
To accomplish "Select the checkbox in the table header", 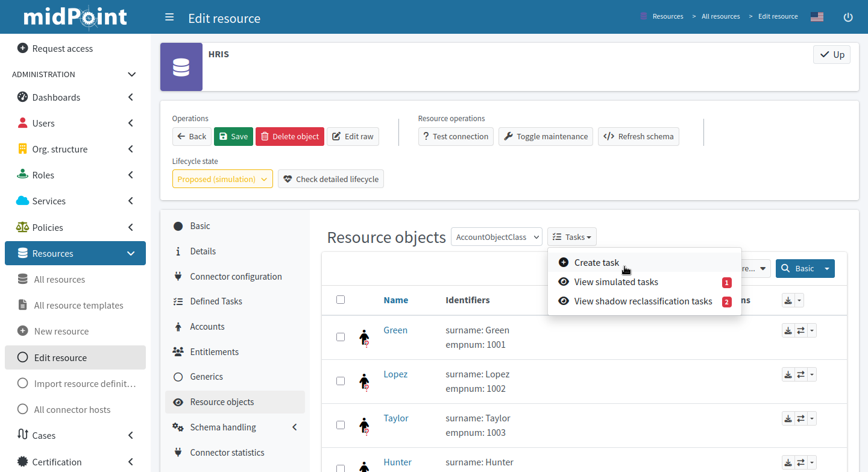I will (341, 300).
